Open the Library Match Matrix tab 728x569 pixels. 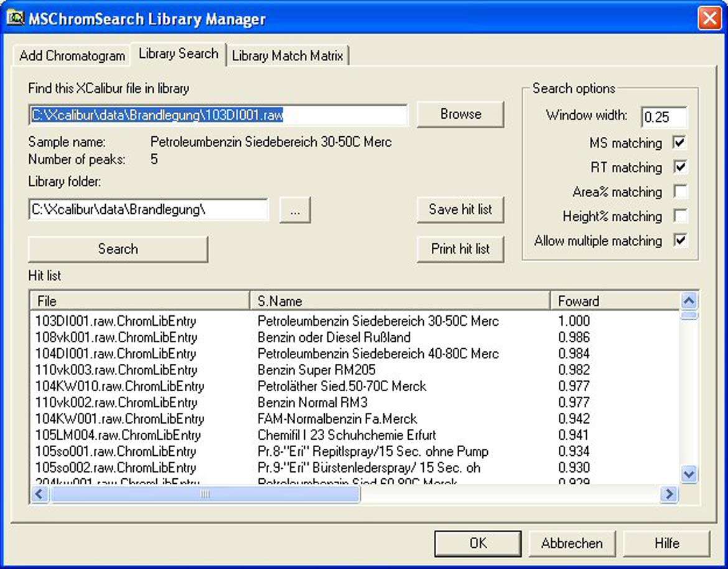coord(287,56)
